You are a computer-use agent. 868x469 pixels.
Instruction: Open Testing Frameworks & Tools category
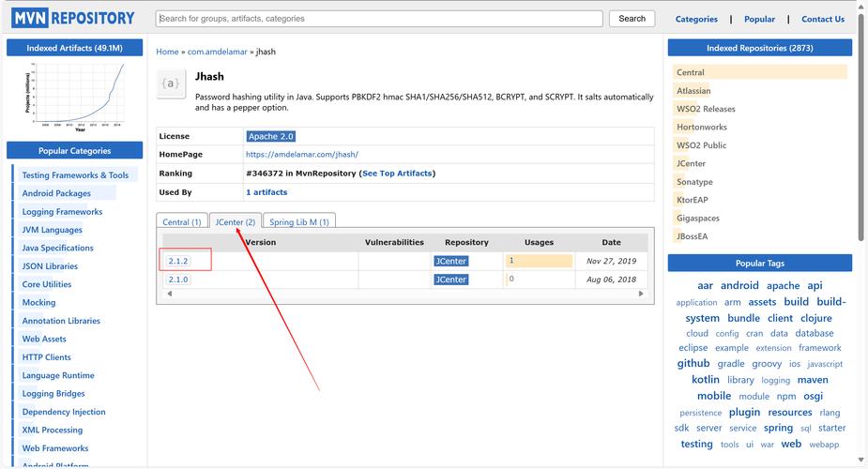tap(75, 175)
